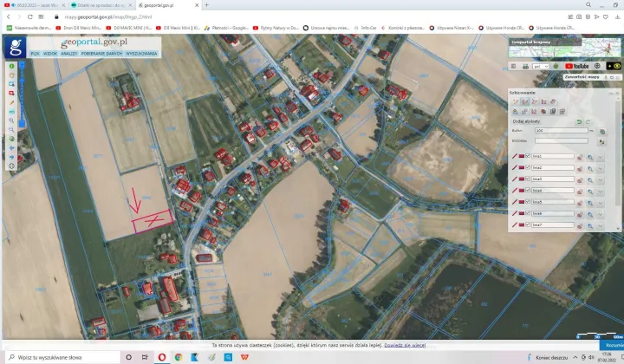Open the WYSZUKIWANIA menu
The height and width of the screenshot is (364, 624).
pyautogui.click(x=141, y=54)
